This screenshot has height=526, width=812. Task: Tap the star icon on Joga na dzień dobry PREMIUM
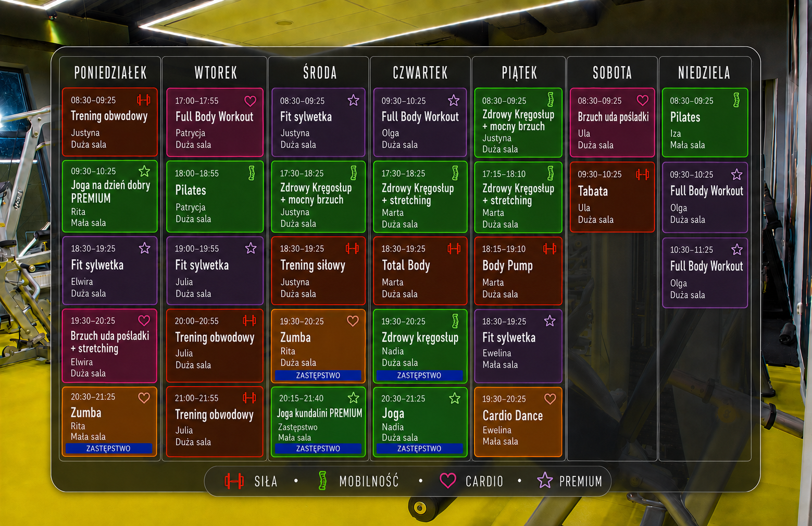(x=144, y=171)
